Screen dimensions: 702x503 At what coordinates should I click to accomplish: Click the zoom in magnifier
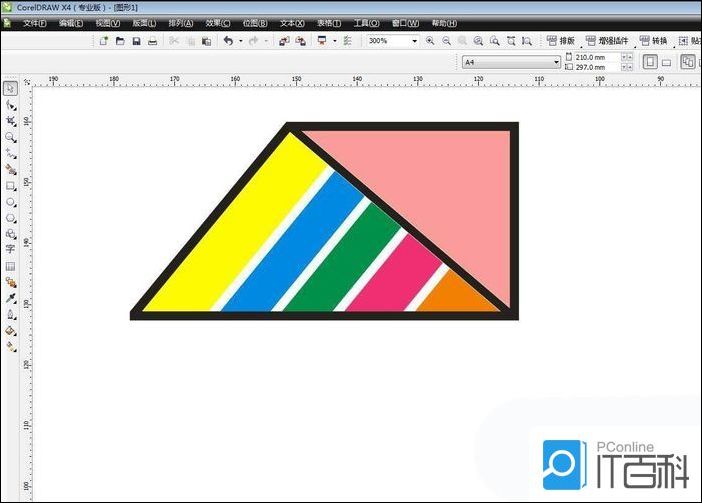pos(430,41)
